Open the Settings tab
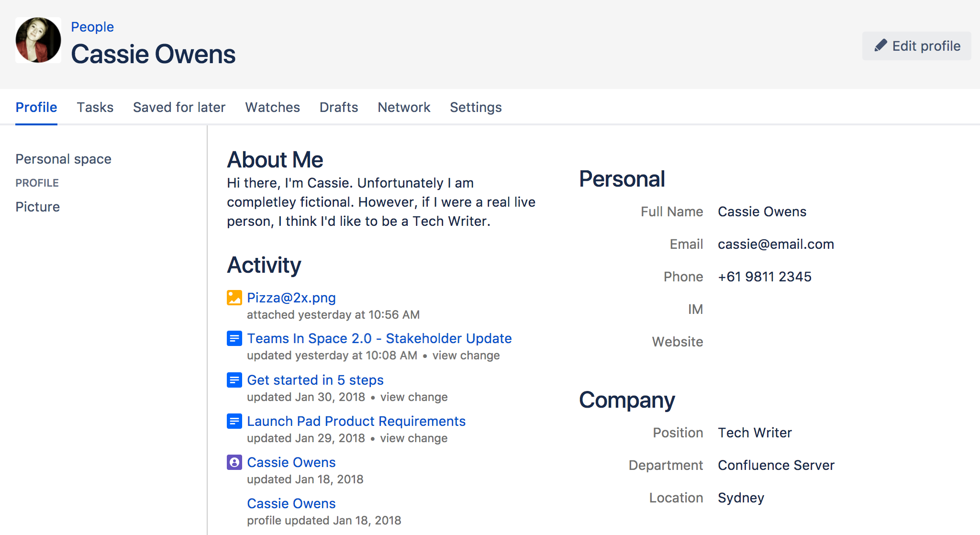This screenshot has width=980, height=535. point(476,107)
